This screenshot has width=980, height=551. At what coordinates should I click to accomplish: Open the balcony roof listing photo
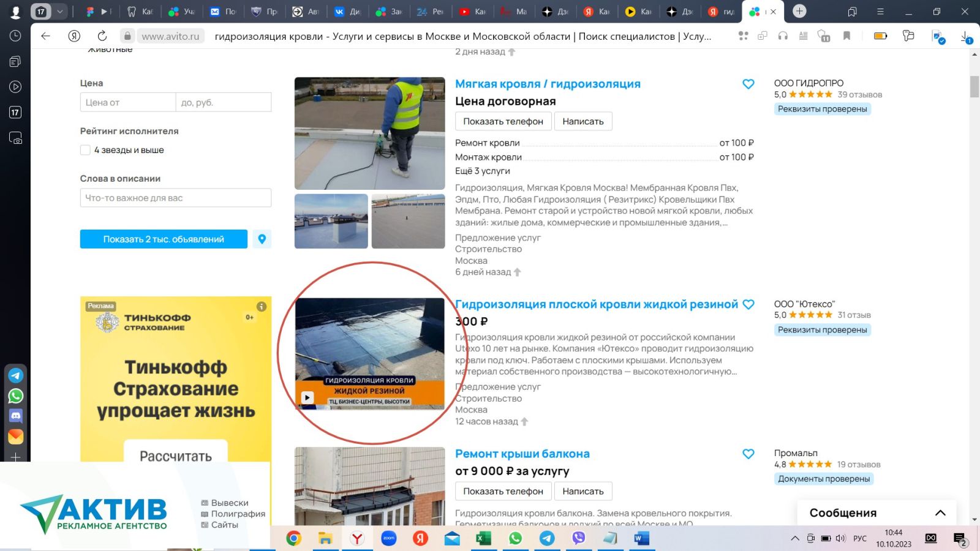(x=370, y=486)
